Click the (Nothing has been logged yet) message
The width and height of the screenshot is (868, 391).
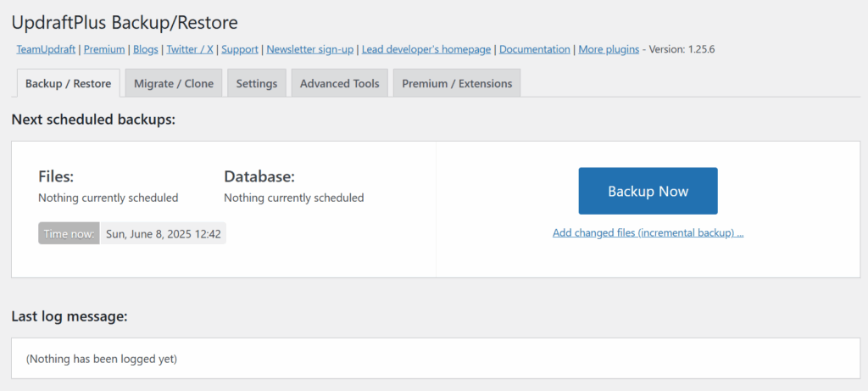[x=102, y=359]
